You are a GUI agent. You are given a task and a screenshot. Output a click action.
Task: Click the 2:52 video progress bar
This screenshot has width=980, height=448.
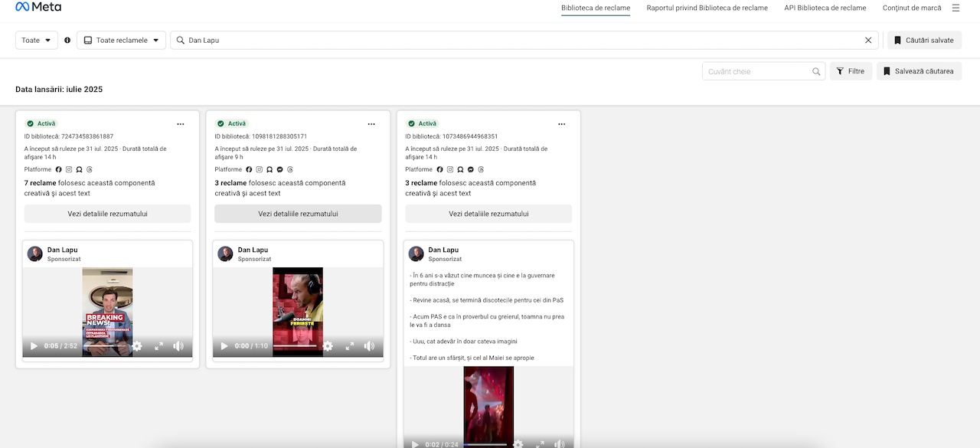coord(105,346)
